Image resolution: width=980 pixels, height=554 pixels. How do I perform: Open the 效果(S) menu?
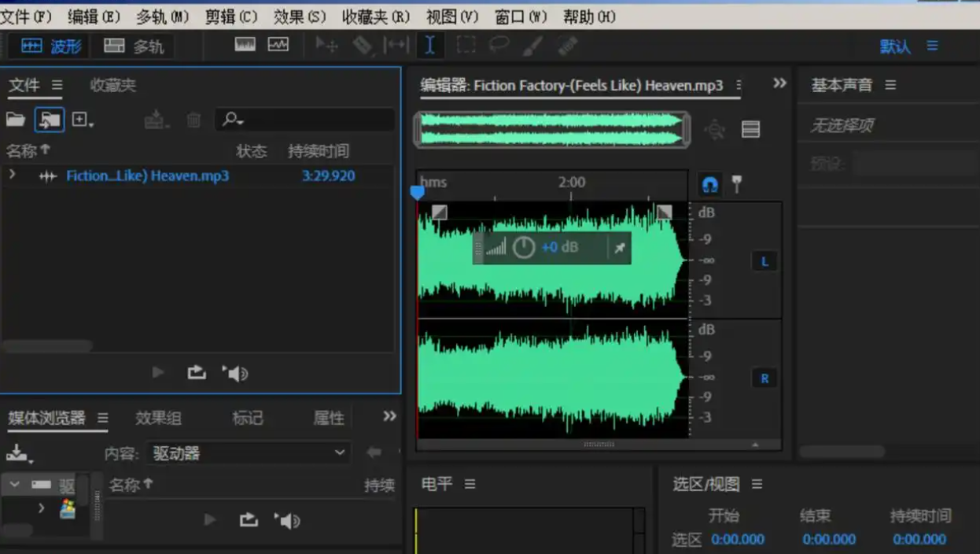pyautogui.click(x=300, y=17)
